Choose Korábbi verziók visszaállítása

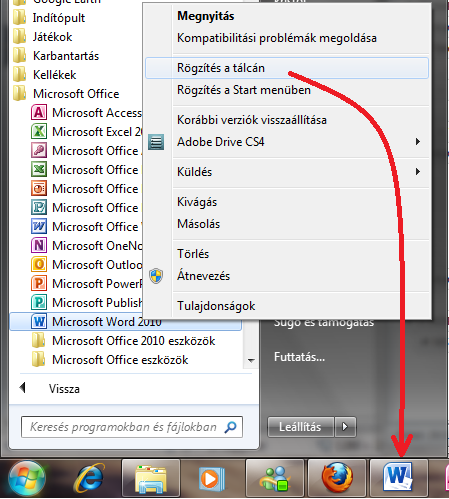click(252, 120)
